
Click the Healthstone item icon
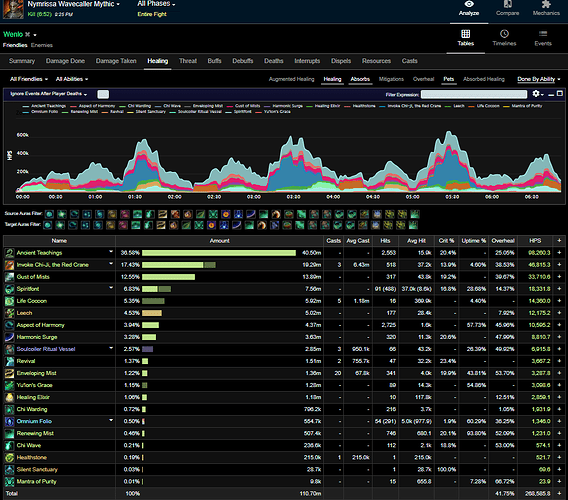(9, 457)
